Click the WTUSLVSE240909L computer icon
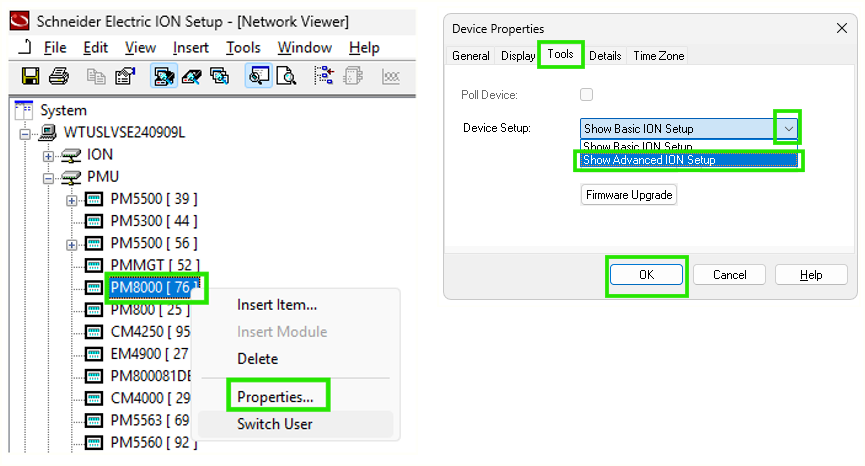This screenshot has height=466, width=865. (47, 132)
